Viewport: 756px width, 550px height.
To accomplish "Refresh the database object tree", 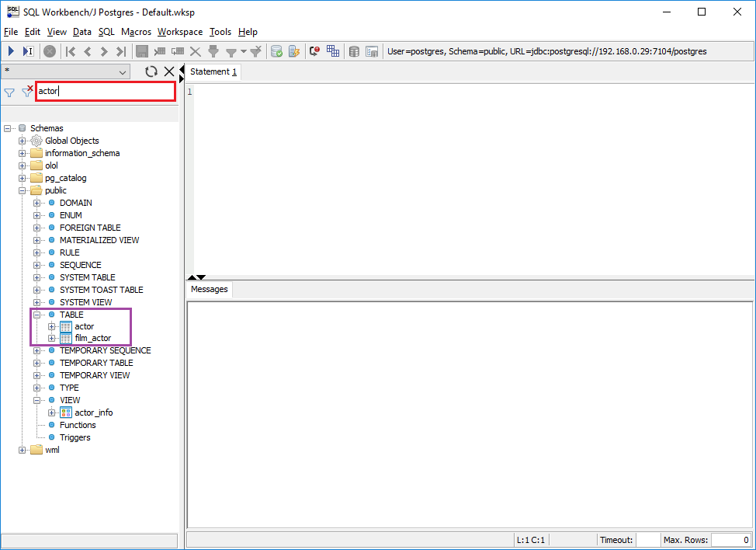I will point(151,71).
